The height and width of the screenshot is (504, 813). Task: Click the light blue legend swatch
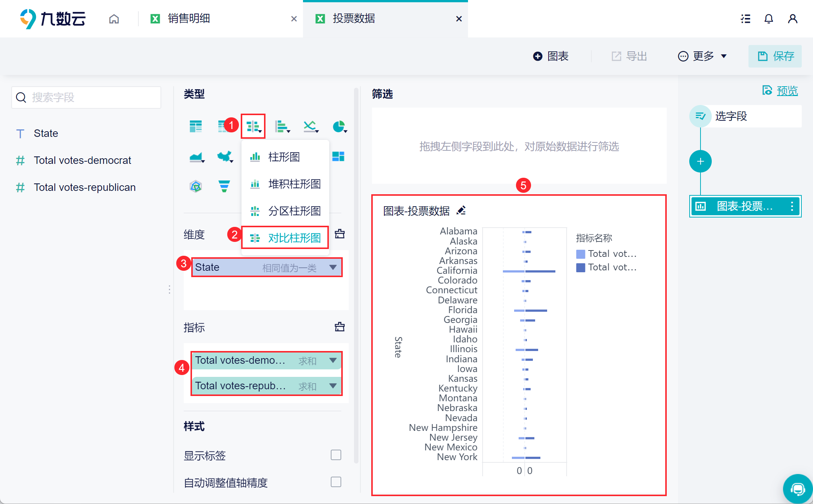tap(580, 254)
